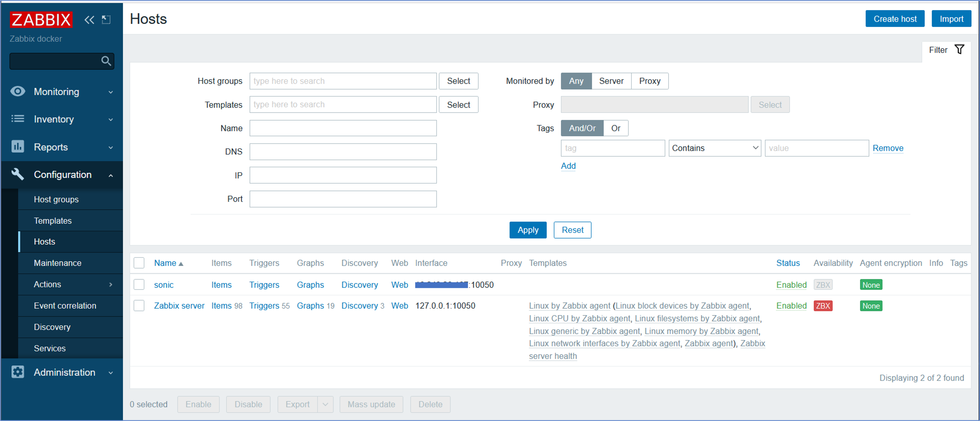
Task: Expand the Inventory menu chevron
Action: tap(111, 119)
